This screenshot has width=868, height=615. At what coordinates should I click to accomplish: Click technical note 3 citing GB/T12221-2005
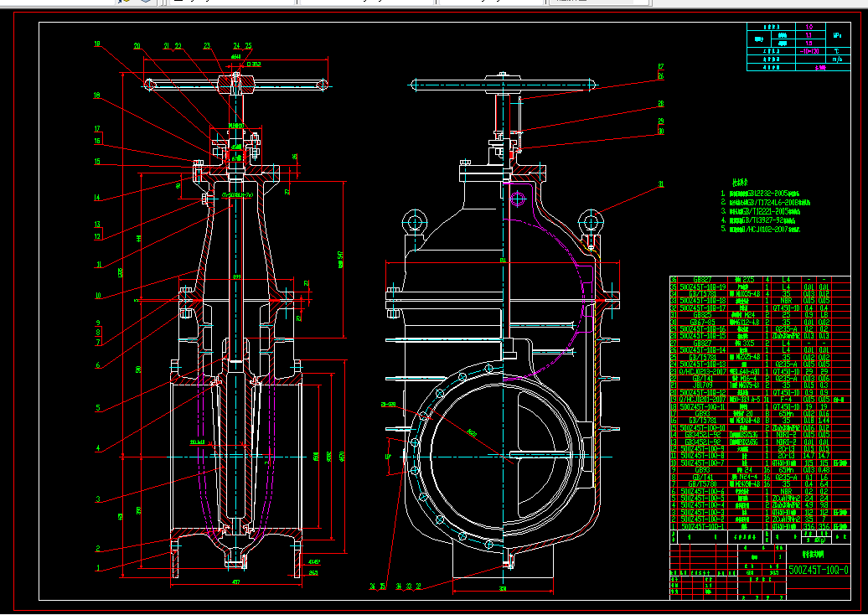click(761, 211)
